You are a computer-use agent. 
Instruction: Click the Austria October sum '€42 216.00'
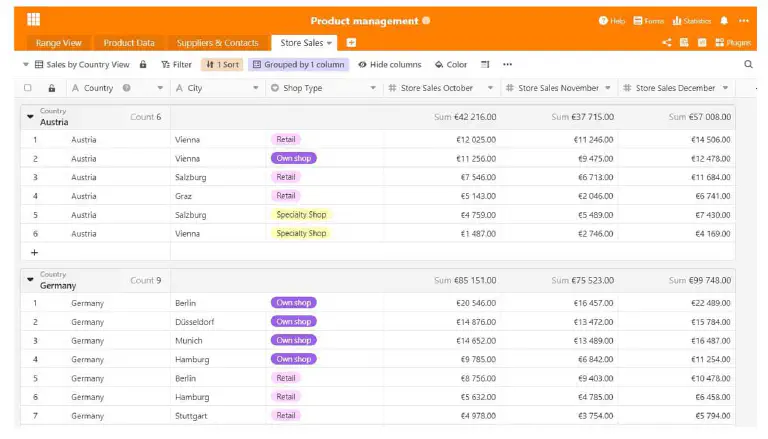point(475,117)
